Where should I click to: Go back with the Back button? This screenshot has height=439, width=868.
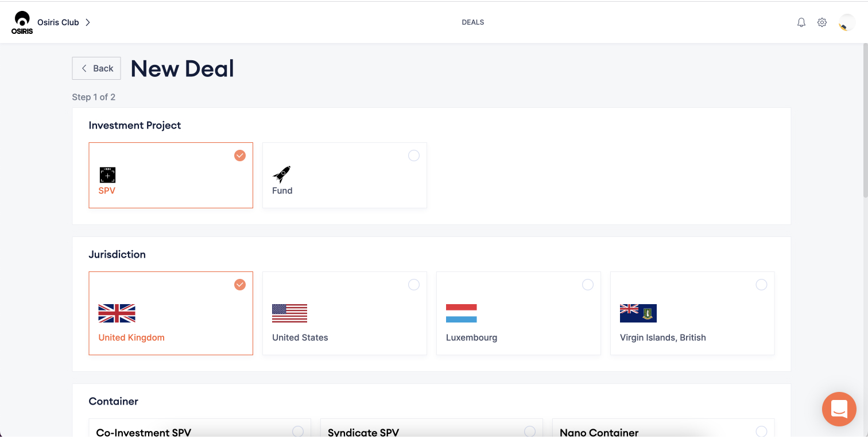coord(96,68)
